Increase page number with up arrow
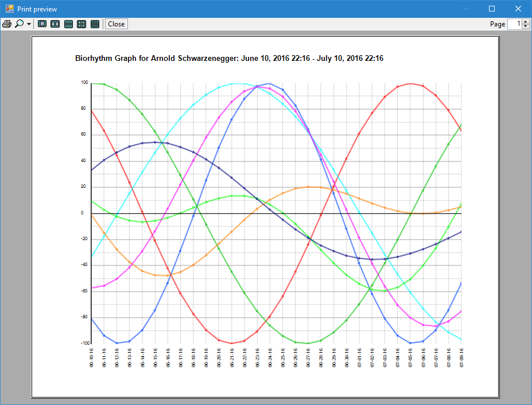 (526, 22)
